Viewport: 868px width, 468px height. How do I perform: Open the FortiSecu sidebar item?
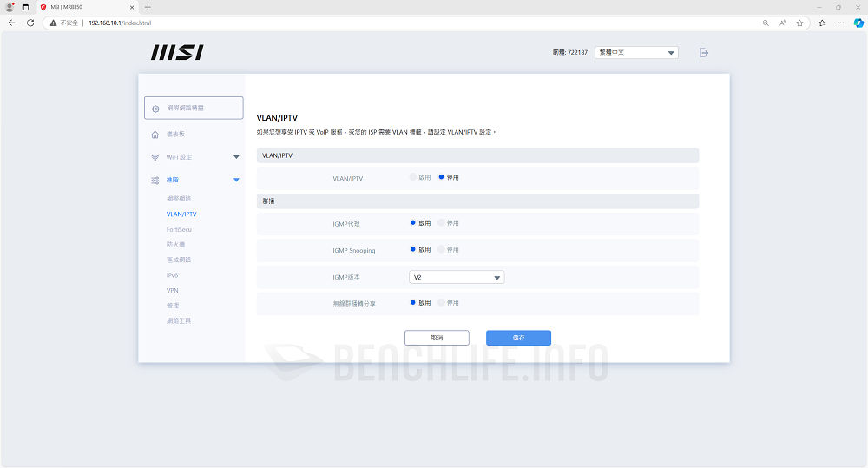coord(179,229)
